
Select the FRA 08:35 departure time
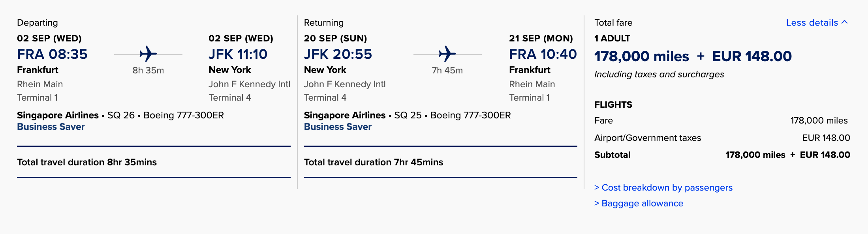[52, 54]
